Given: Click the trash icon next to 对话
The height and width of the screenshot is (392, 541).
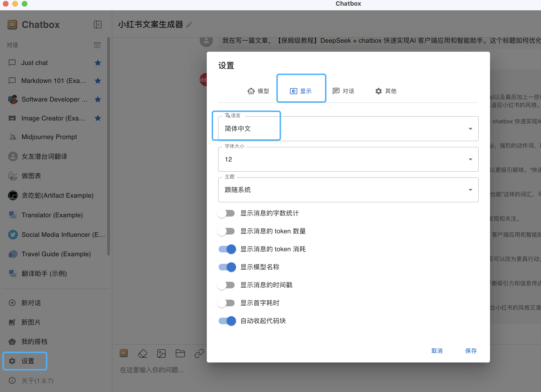Looking at the screenshot, I should (x=97, y=45).
